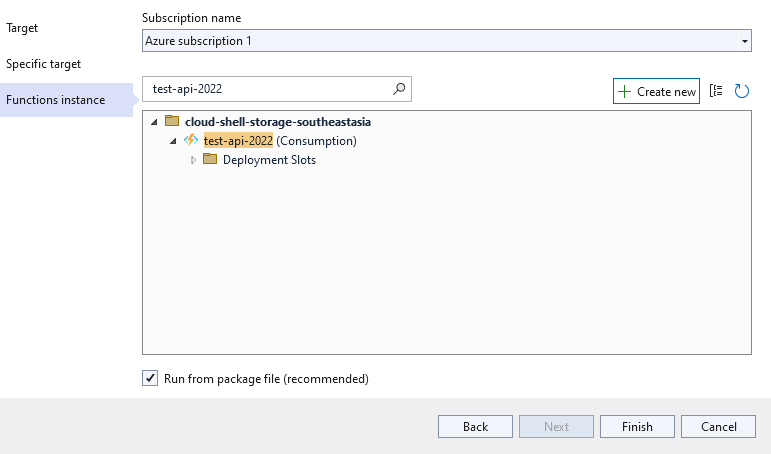Click the Deployment Slots folder icon
This screenshot has width=771, height=454.
[x=210, y=158]
